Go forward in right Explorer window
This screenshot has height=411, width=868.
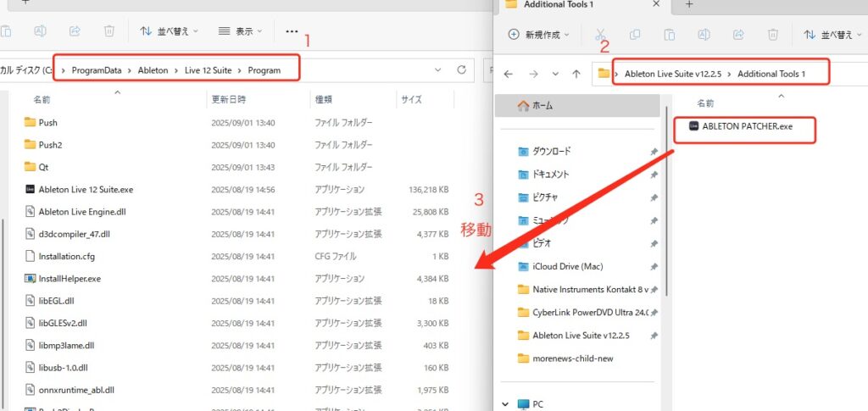click(533, 74)
